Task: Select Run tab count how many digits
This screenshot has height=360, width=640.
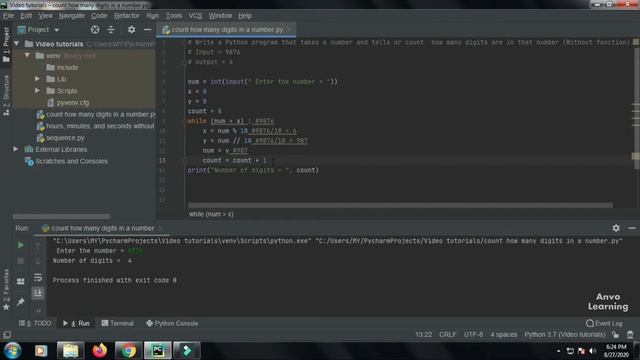Action: click(x=102, y=228)
